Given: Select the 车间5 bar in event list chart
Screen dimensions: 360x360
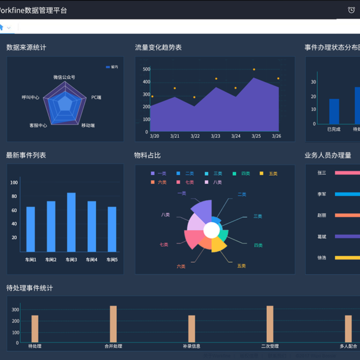Looking at the screenshot, I should pyautogui.click(x=112, y=229).
